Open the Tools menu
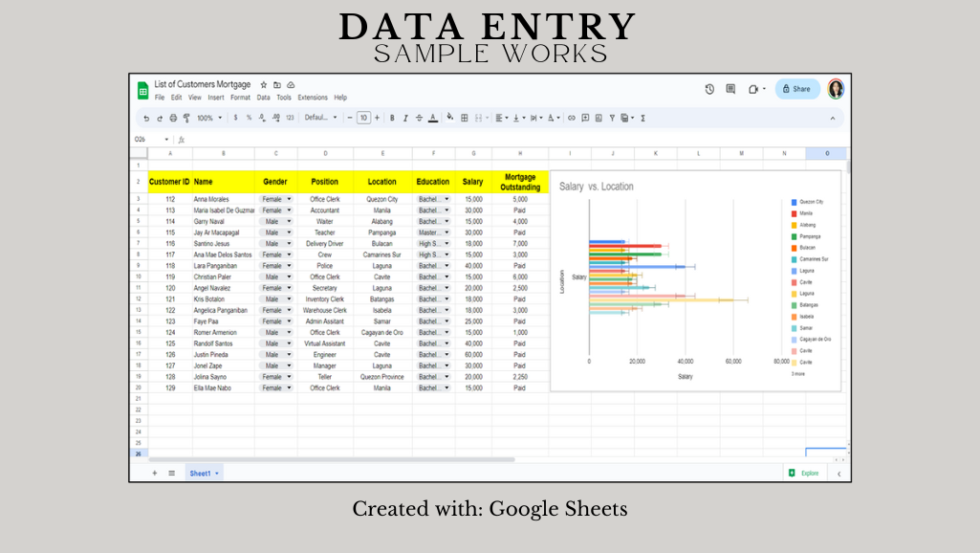 click(x=284, y=98)
